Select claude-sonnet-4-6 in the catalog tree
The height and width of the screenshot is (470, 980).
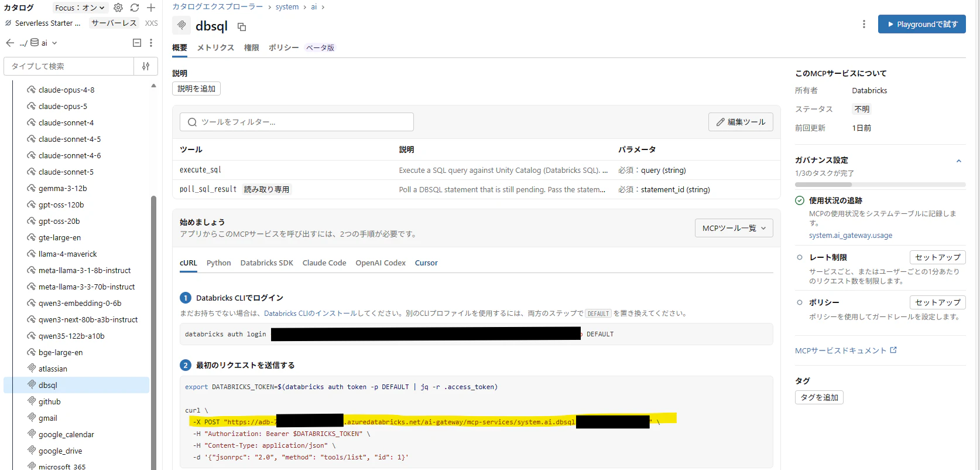point(70,155)
